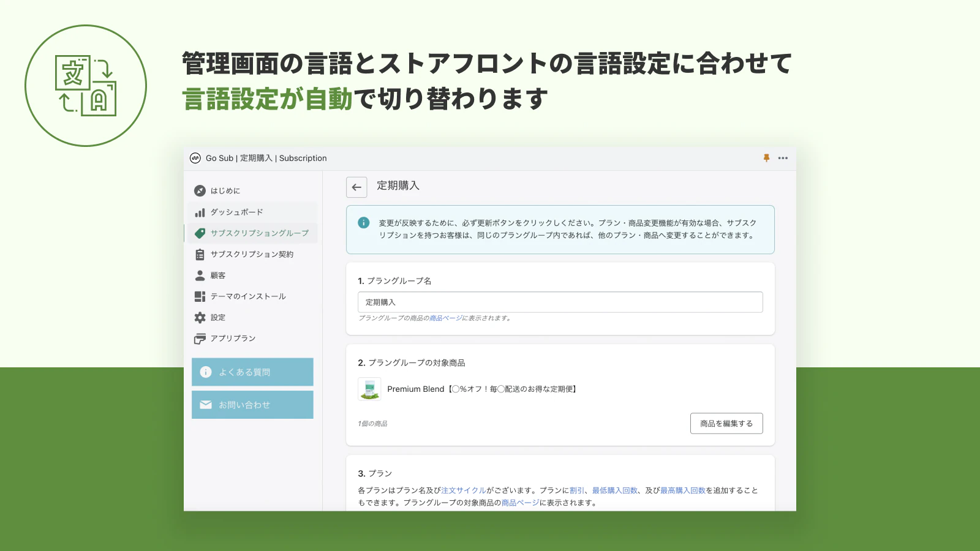Click the お問い合わせ button

252,405
